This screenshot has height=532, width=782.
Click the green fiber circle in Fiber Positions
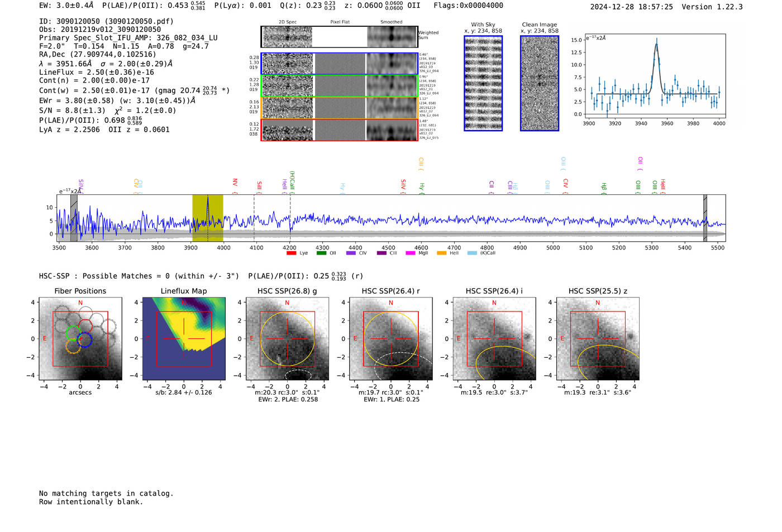coord(73,333)
